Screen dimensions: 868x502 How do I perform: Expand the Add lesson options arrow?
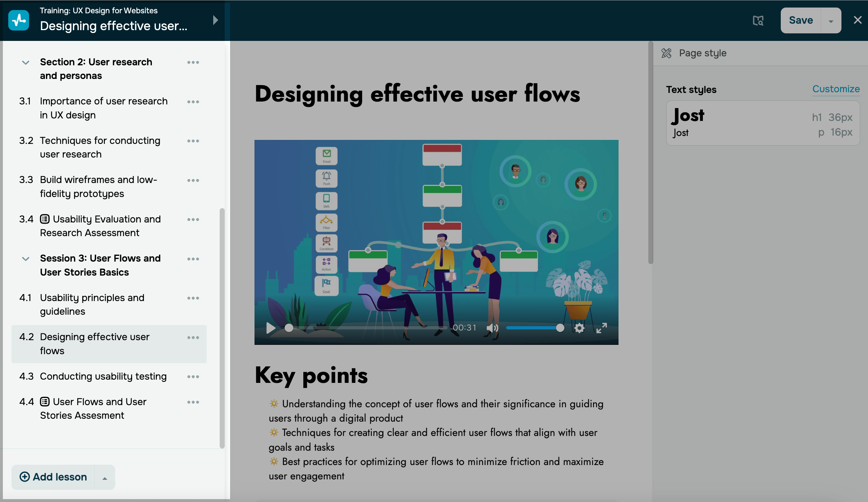tap(104, 478)
